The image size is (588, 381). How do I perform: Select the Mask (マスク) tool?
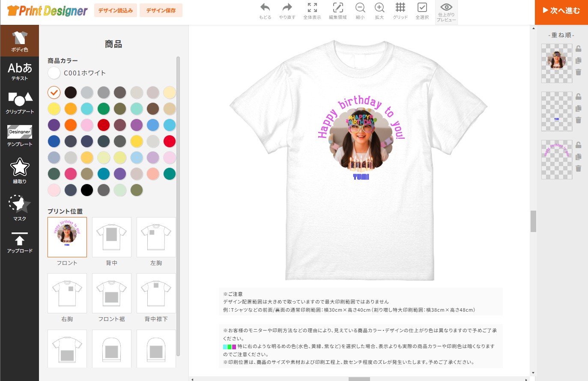click(x=20, y=208)
